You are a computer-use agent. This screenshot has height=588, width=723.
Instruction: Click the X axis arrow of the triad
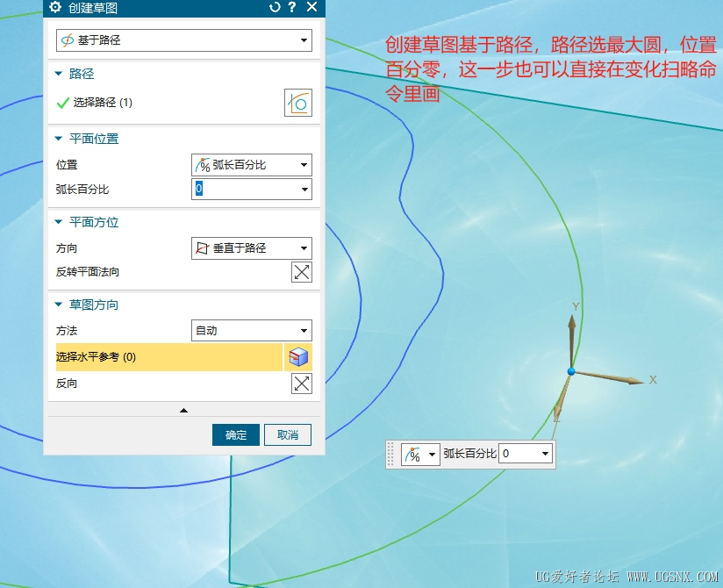tap(634, 381)
